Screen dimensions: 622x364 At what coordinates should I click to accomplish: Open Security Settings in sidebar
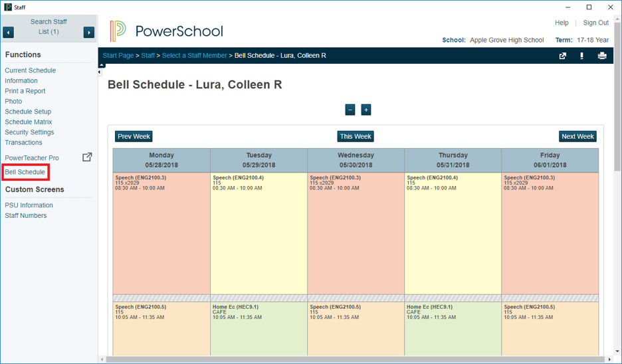(x=29, y=132)
